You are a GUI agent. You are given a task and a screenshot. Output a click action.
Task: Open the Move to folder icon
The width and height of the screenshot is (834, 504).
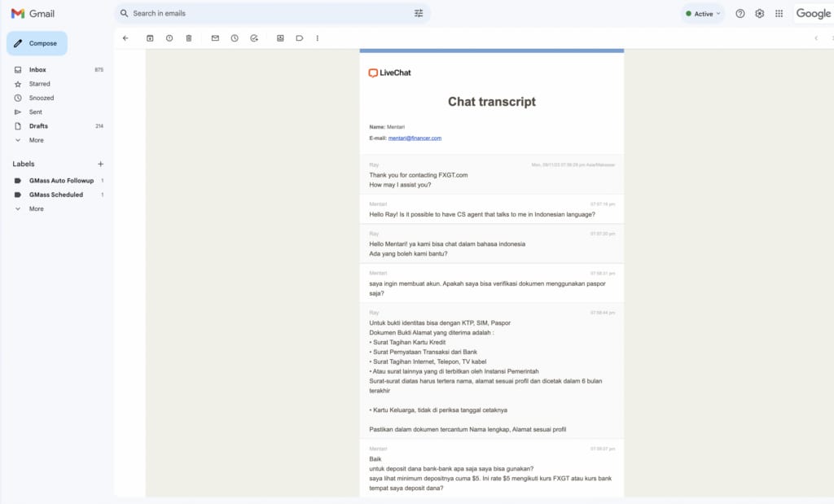click(x=280, y=38)
